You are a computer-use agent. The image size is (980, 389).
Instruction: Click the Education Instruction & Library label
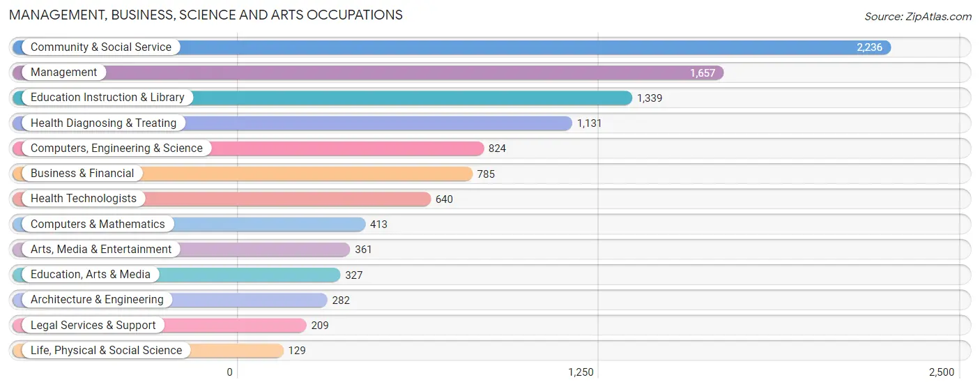(107, 98)
